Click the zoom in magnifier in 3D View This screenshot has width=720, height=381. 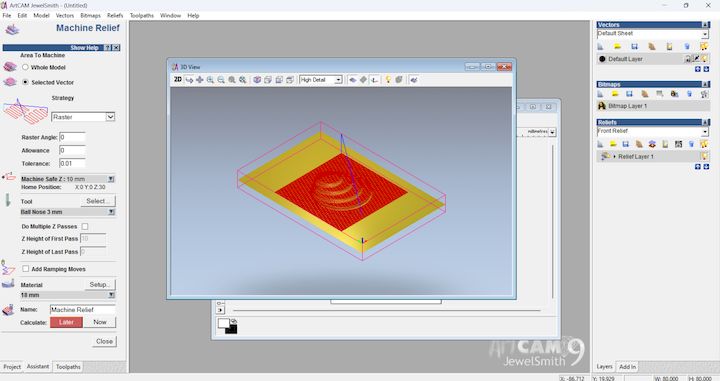tap(210, 79)
